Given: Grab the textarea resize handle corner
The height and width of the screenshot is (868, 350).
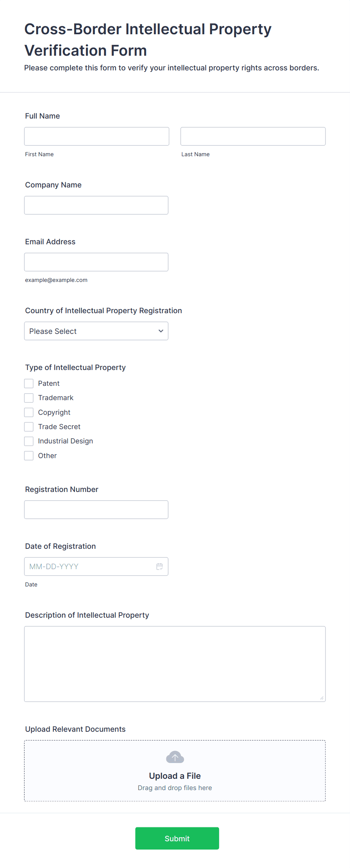Looking at the screenshot, I should pos(322,698).
